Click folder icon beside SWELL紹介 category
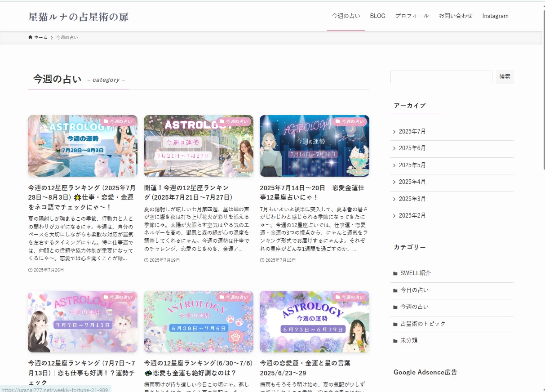The height and width of the screenshot is (392, 545). tap(395, 273)
